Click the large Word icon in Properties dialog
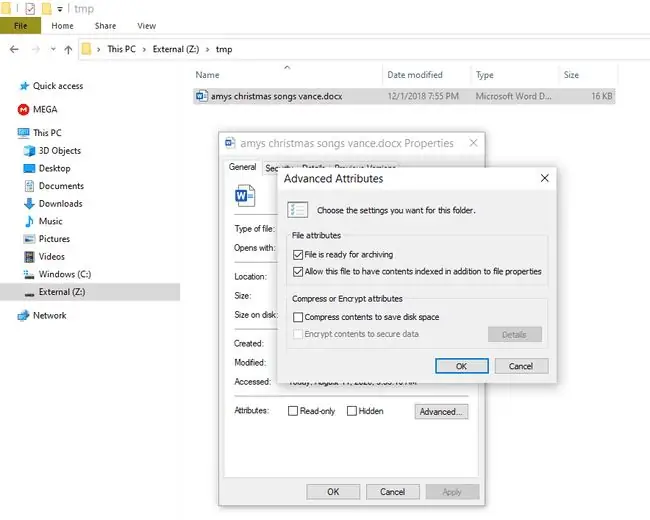The image size is (650, 520). [x=245, y=195]
